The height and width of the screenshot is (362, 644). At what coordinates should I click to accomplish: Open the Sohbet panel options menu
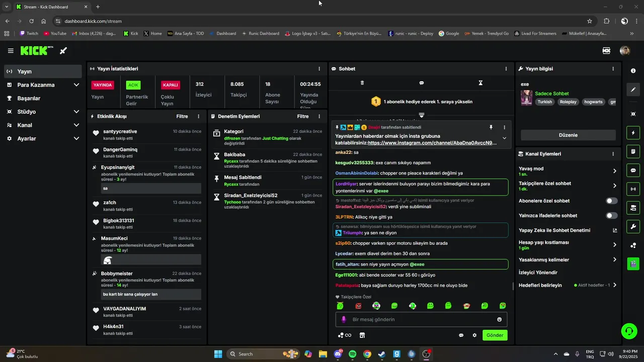click(506, 68)
